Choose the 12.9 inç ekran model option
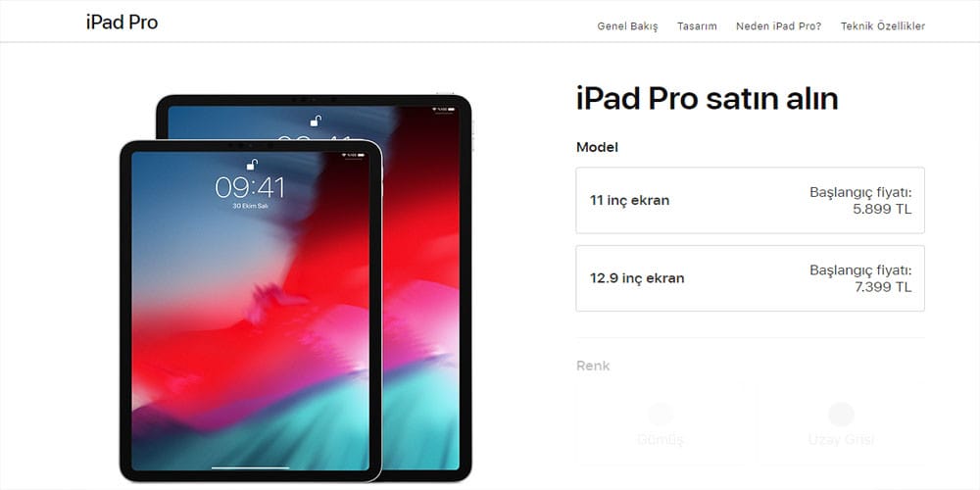 [x=750, y=278]
